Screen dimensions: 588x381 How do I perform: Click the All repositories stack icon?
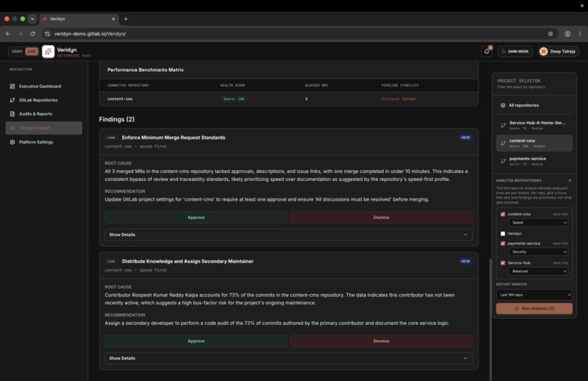pyautogui.click(x=503, y=105)
